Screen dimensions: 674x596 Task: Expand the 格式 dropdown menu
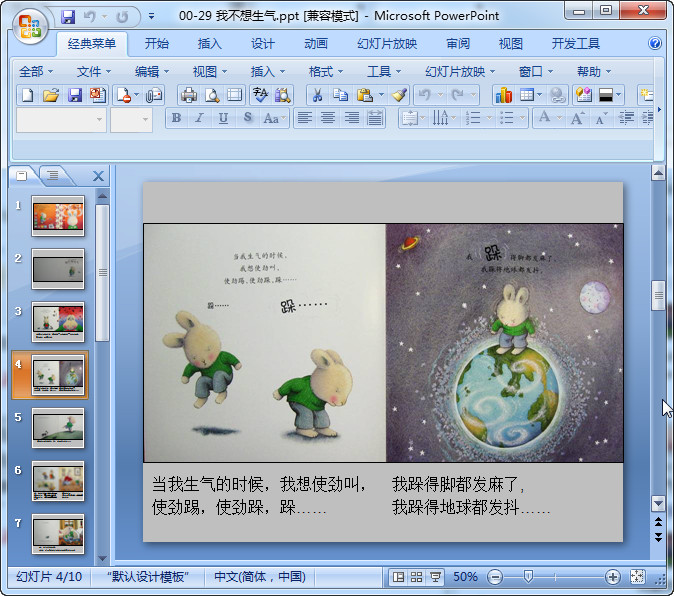[326, 71]
